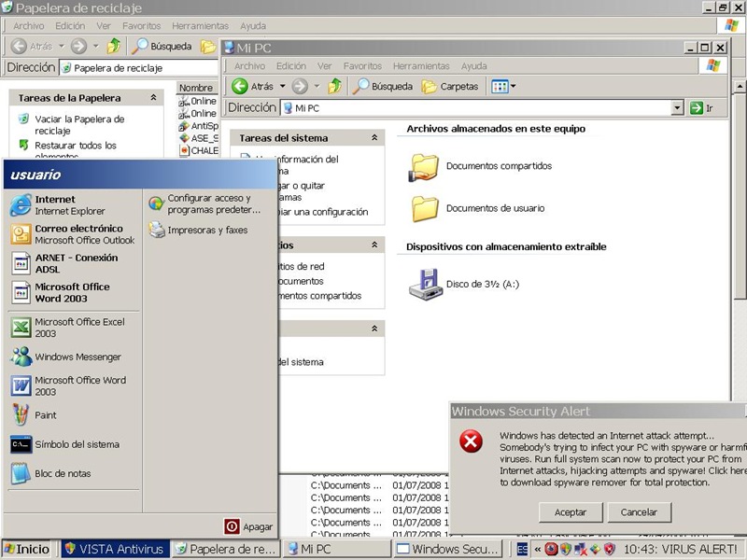Image resolution: width=747 pixels, height=560 pixels.
Task: Open the Documentos de usuario folder
Action: pos(476,208)
